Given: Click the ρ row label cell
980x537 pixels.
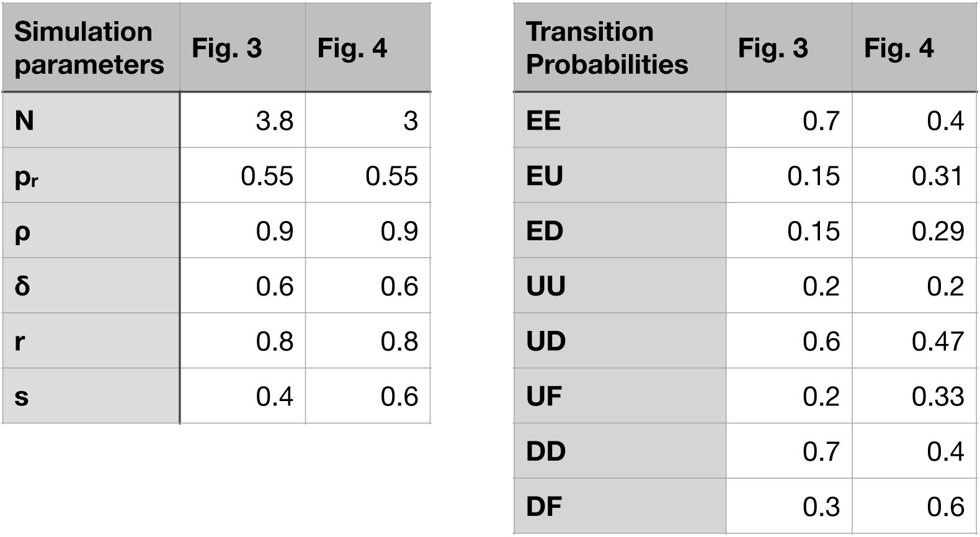Looking at the screenshot, I should tap(91, 231).
